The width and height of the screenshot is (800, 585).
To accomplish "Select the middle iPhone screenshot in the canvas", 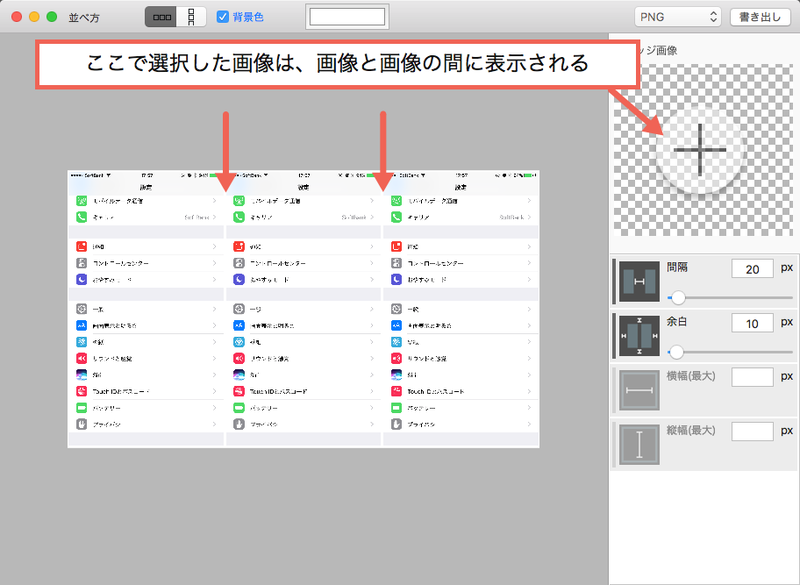I will [x=303, y=307].
